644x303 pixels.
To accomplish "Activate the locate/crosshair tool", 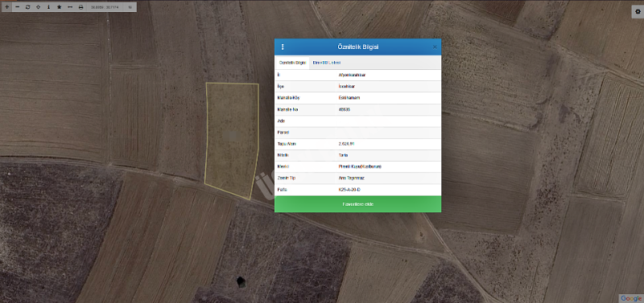I will pyautogui.click(x=38, y=7).
